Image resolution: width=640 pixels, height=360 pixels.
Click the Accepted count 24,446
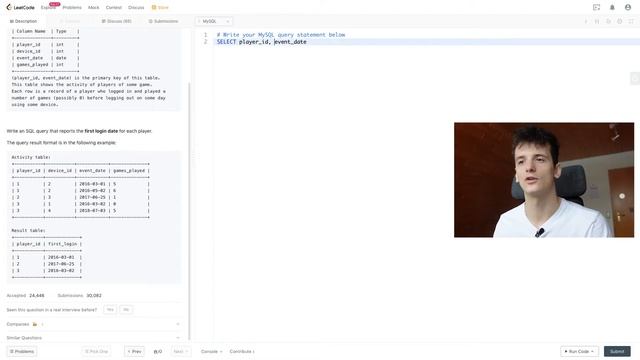(37, 296)
